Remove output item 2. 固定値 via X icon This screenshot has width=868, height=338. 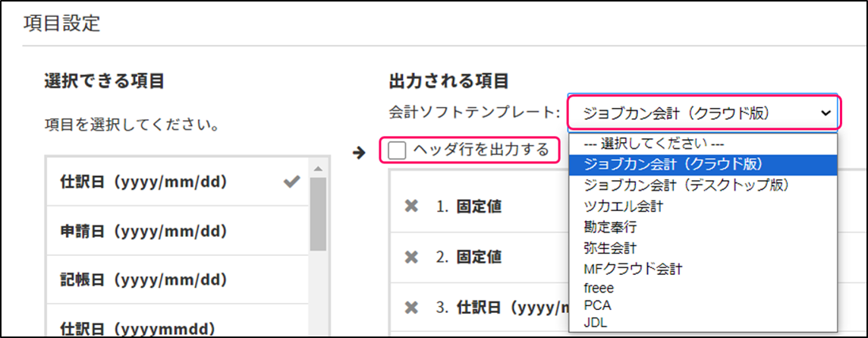tap(410, 257)
